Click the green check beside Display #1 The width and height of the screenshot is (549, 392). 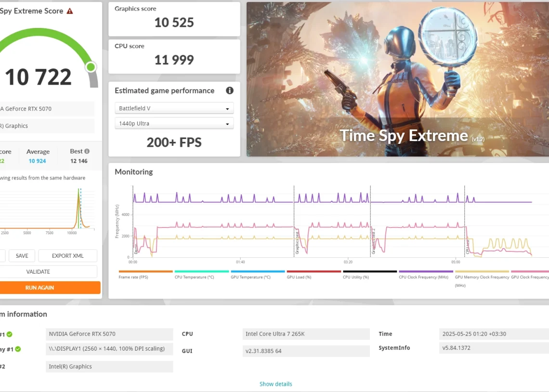pos(18,349)
